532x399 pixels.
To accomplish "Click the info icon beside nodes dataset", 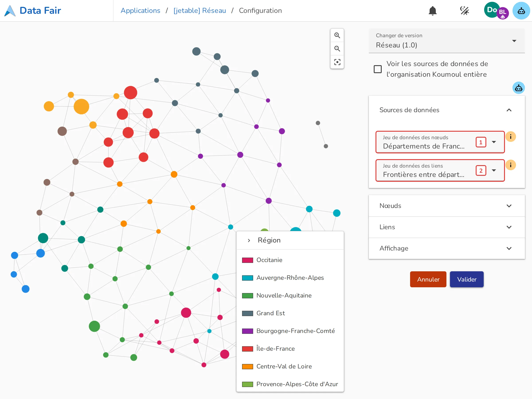I will coord(510,137).
